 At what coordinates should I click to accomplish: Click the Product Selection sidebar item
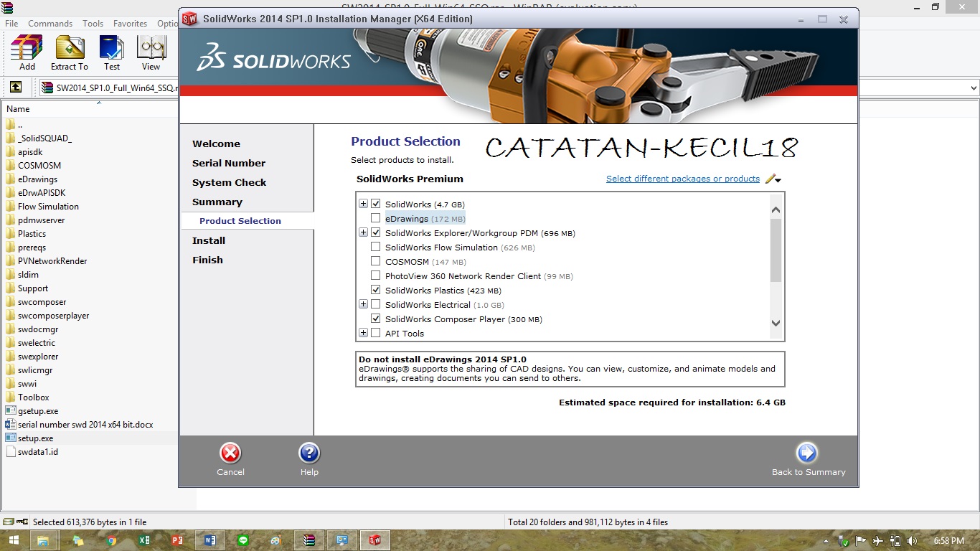click(x=248, y=221)
